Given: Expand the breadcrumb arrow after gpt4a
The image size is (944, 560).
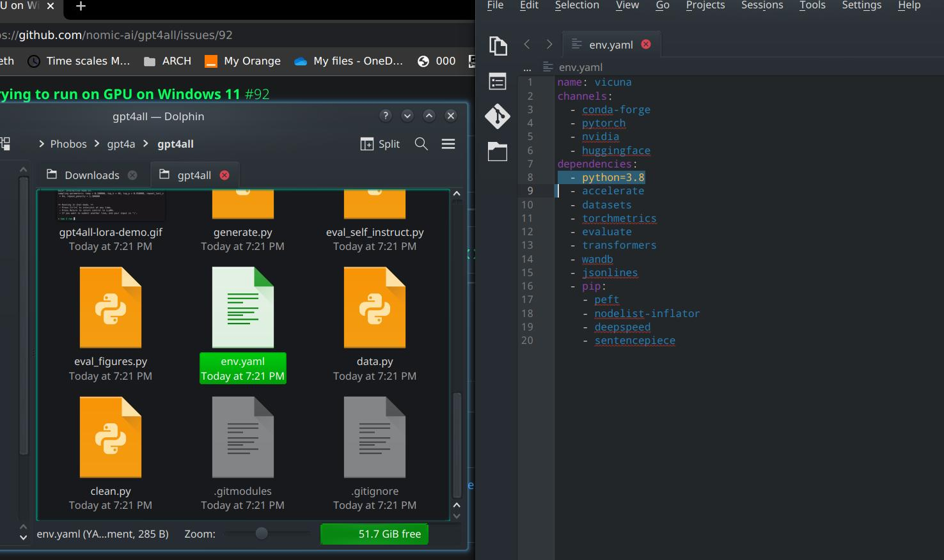Looking at the screenshot, I should point(145,144).
